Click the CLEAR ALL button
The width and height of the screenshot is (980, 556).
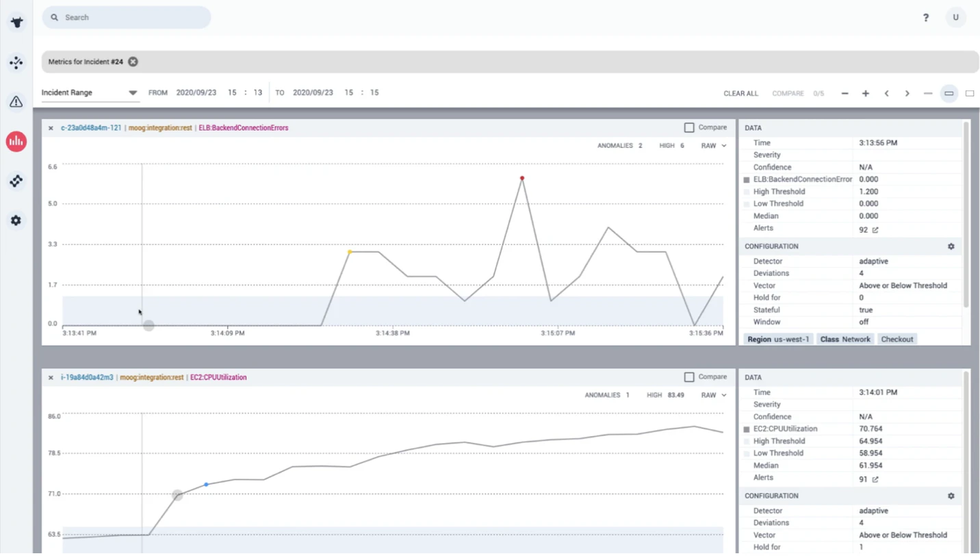[740, 92]
